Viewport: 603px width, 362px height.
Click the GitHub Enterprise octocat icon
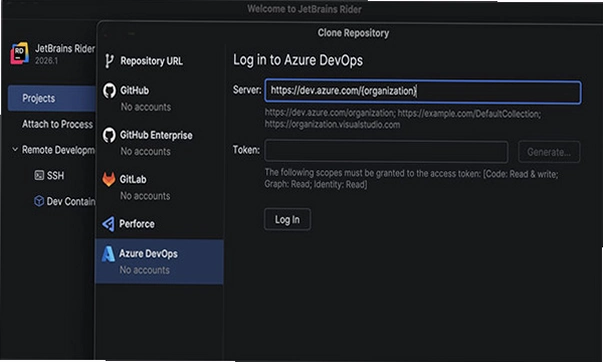109,135
